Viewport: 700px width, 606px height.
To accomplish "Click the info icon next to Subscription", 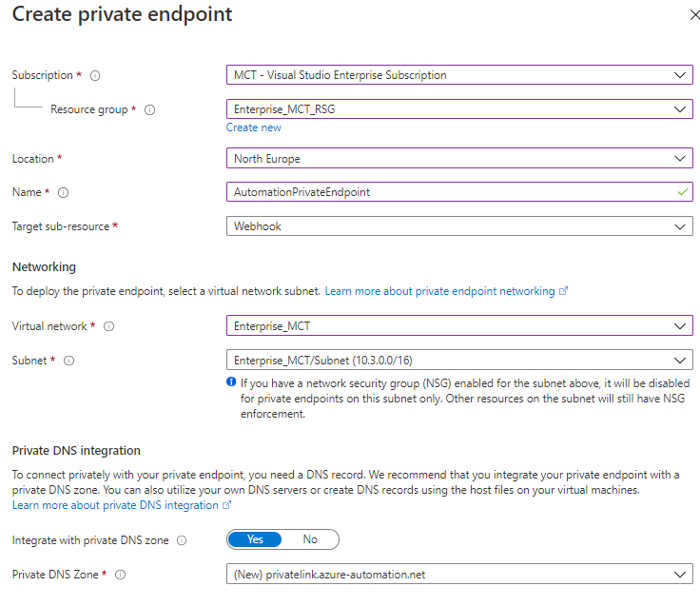I will (x=95, y=75).
